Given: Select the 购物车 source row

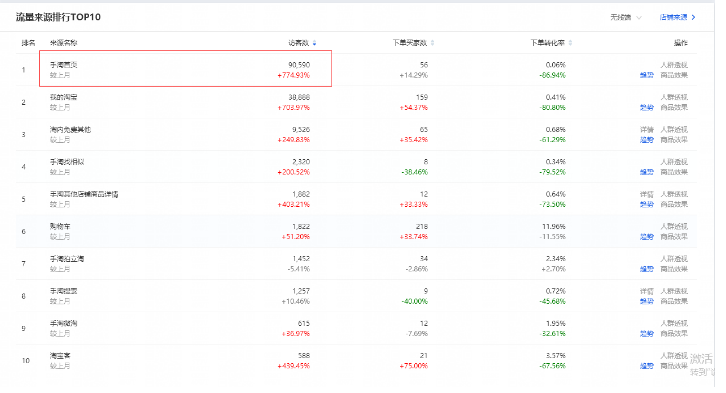Looking at the screenshot, I should 356,231.
